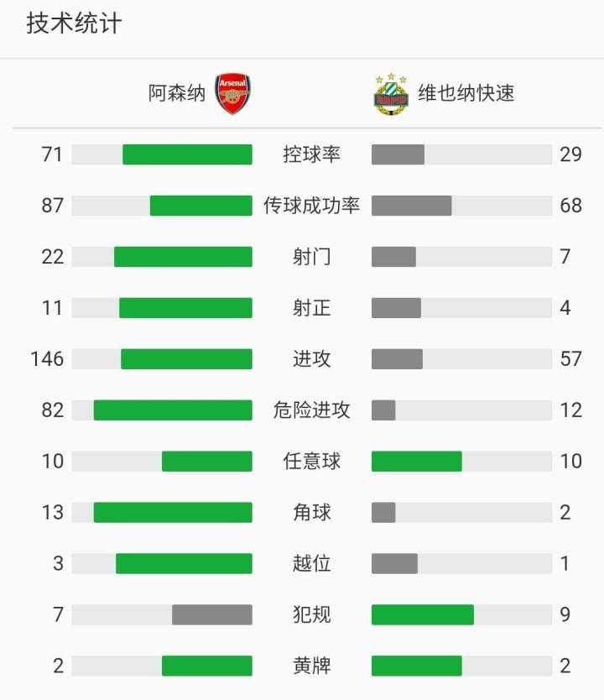Tap the 阿森纳 team name

tap(177, 93)
